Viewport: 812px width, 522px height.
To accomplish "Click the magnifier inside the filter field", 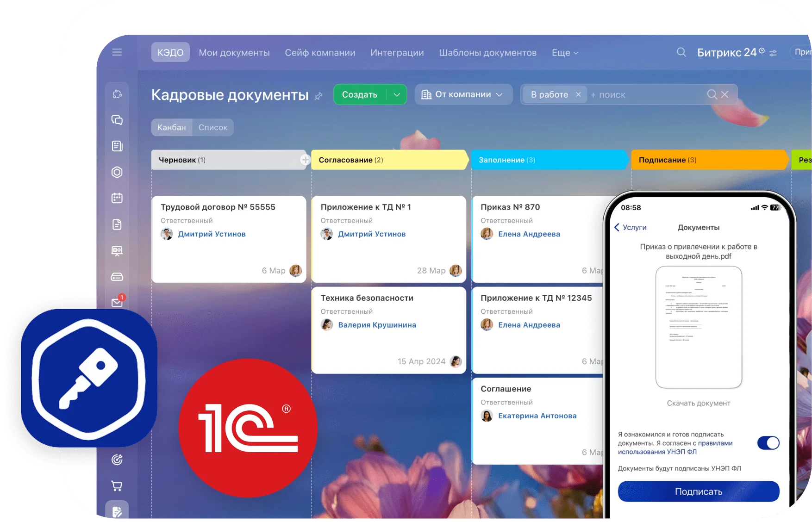I will pos(712,94).
